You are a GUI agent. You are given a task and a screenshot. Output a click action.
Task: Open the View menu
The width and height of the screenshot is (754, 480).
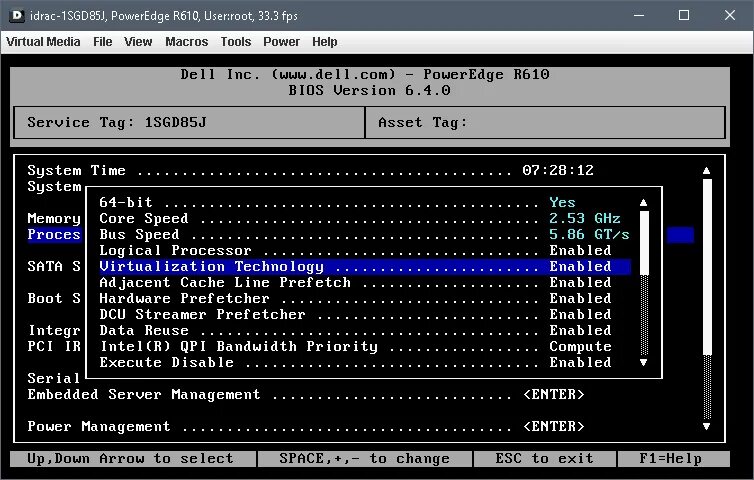tap(138, 42)
